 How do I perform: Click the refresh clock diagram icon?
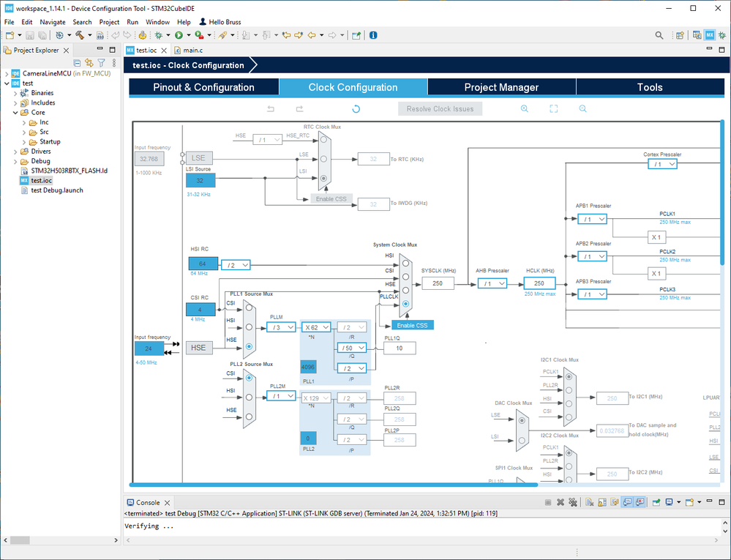point(356,108)
